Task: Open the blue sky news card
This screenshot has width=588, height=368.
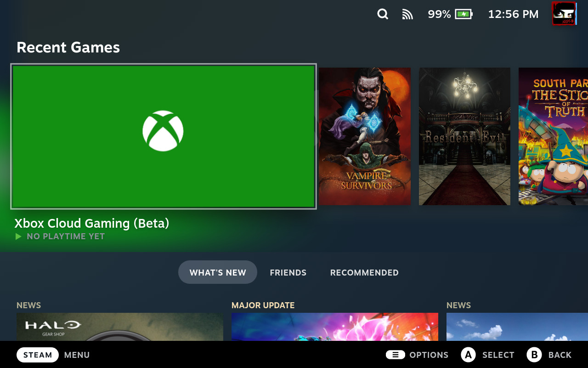Action: (x=517, y=327)
